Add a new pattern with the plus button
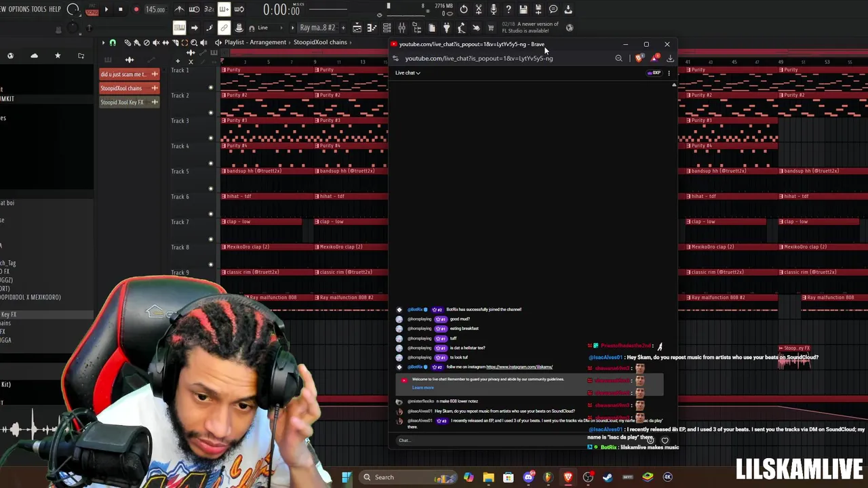Screen dimensions: 868x488 point(343,28)
